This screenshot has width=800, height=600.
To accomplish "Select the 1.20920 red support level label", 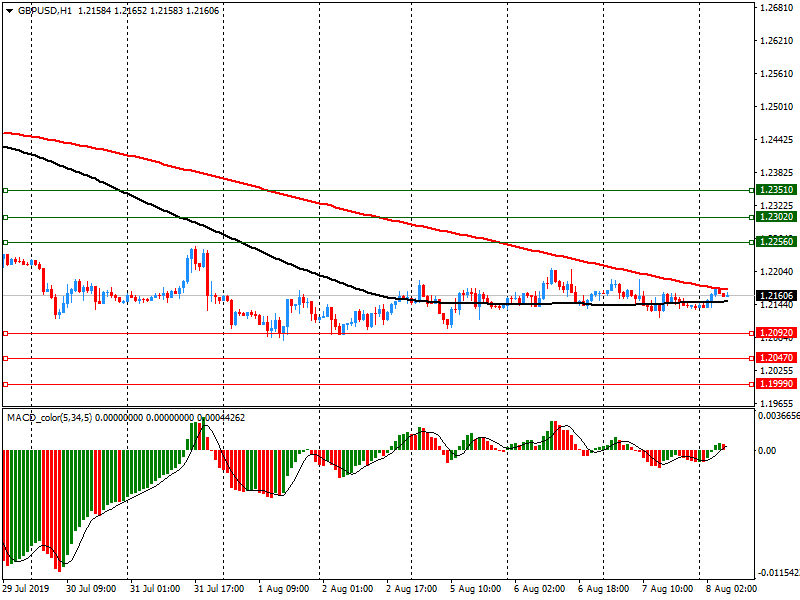I will [776, 333].
